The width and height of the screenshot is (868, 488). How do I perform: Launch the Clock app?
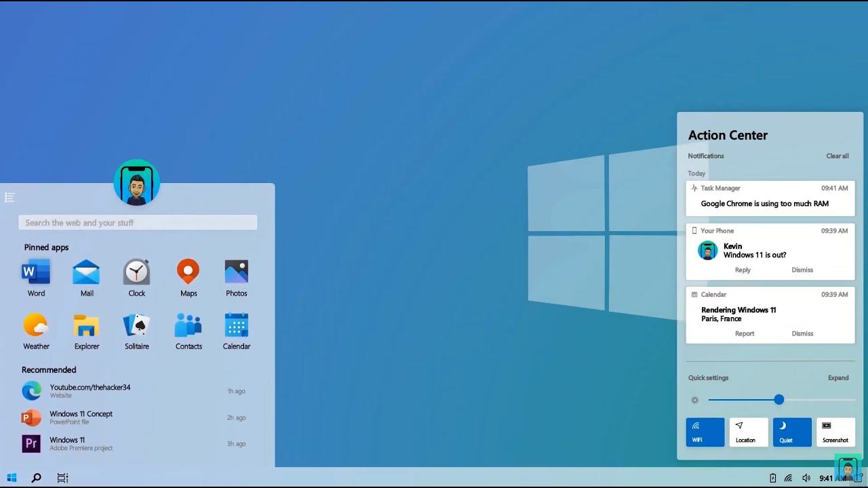136,272
